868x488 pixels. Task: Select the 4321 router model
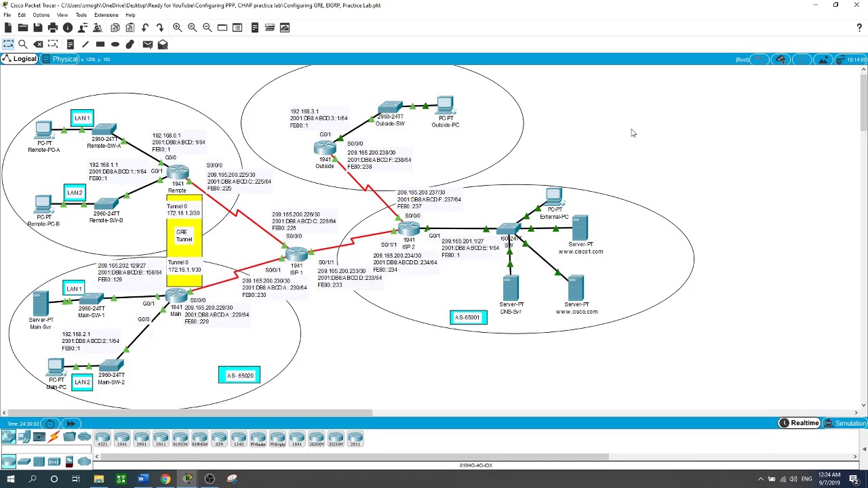click(x=102, y=439)
